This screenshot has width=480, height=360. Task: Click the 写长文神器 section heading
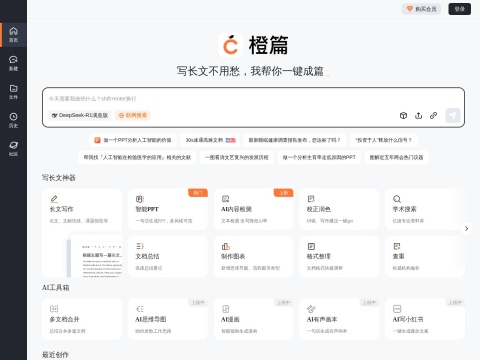(x=59, y=178)
